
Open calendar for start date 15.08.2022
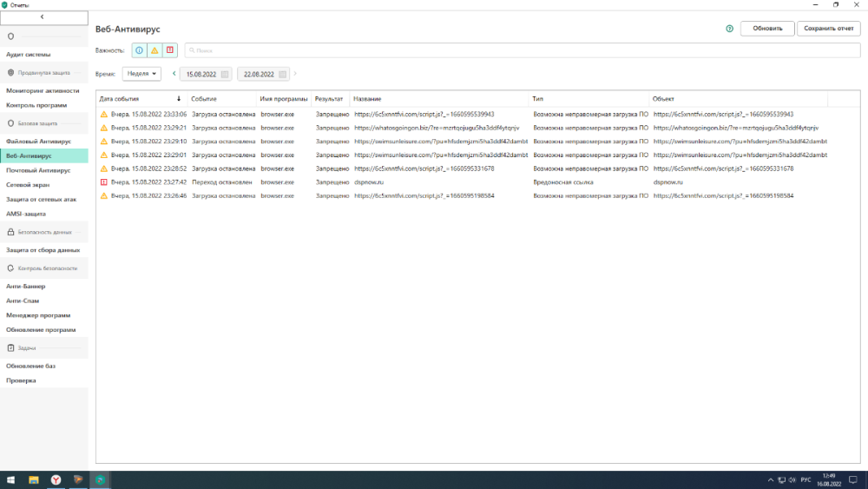225,74
